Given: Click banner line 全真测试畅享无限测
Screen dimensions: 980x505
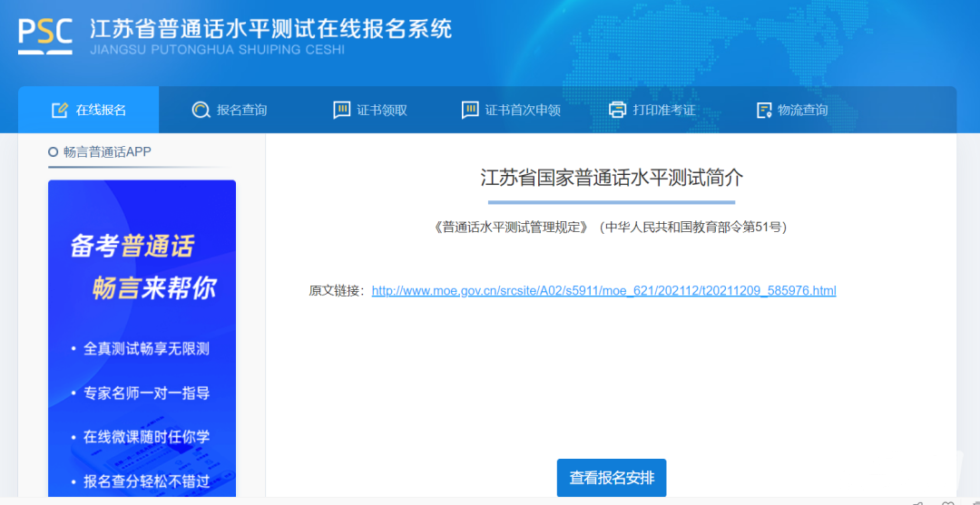Looking at the screenshot, I should (146, 349).
